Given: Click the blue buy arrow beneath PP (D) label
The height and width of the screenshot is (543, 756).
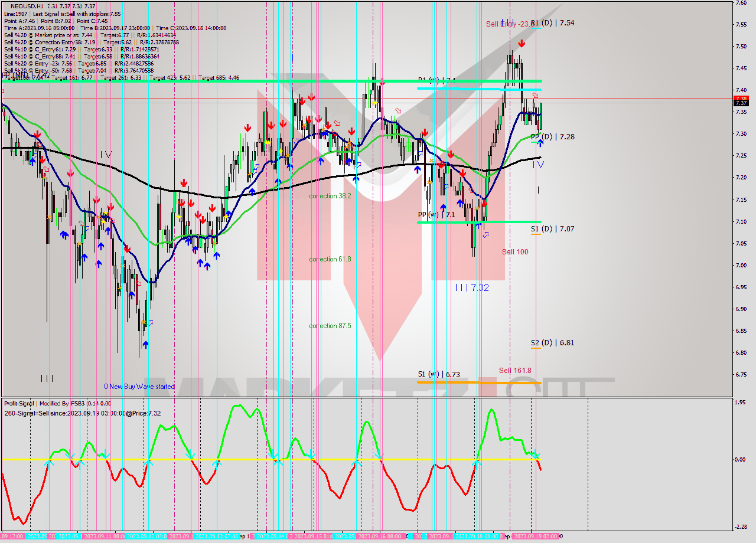Looking at the screenshot, I should tap(540, 143).
